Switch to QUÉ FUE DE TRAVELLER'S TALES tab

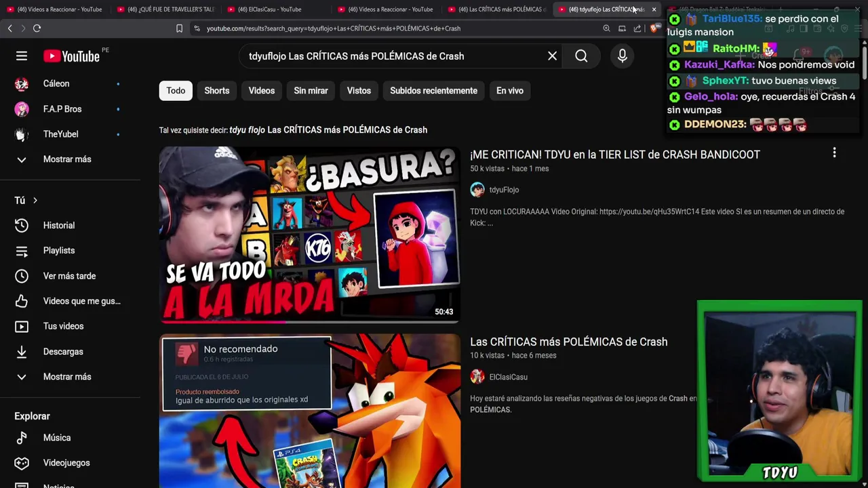point(165,9)
